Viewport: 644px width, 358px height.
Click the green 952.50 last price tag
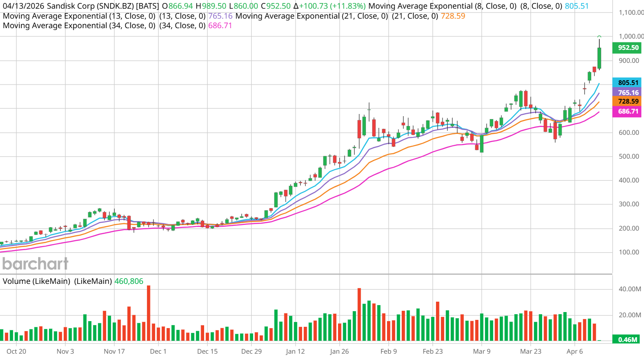coord(628,48)
